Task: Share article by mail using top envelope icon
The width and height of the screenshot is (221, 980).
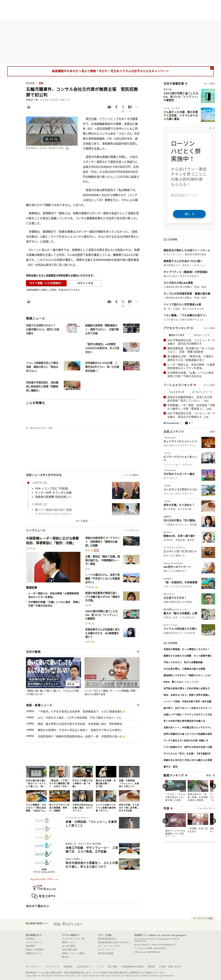Action: pos(109,107)
